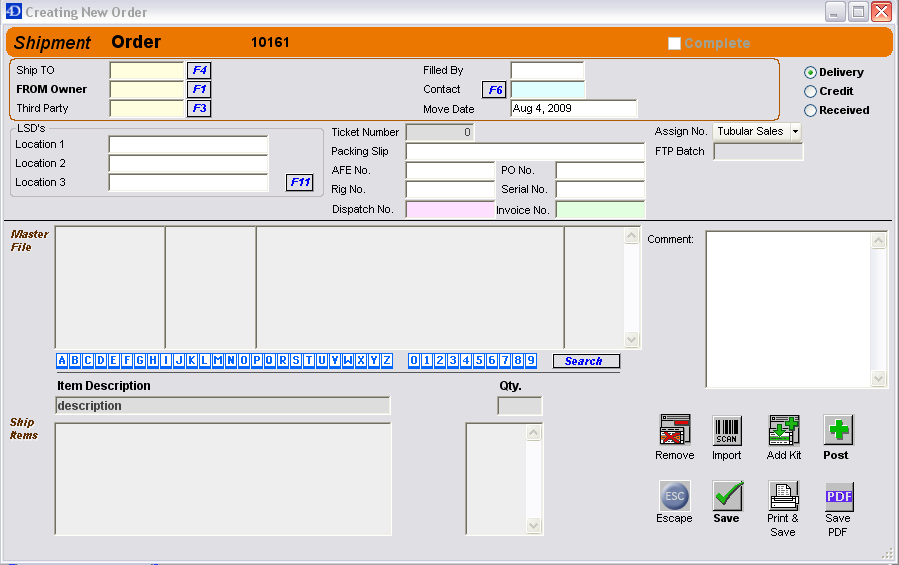Click Ship Items quantity list scroll up arrow

click(x=533, y=432)
